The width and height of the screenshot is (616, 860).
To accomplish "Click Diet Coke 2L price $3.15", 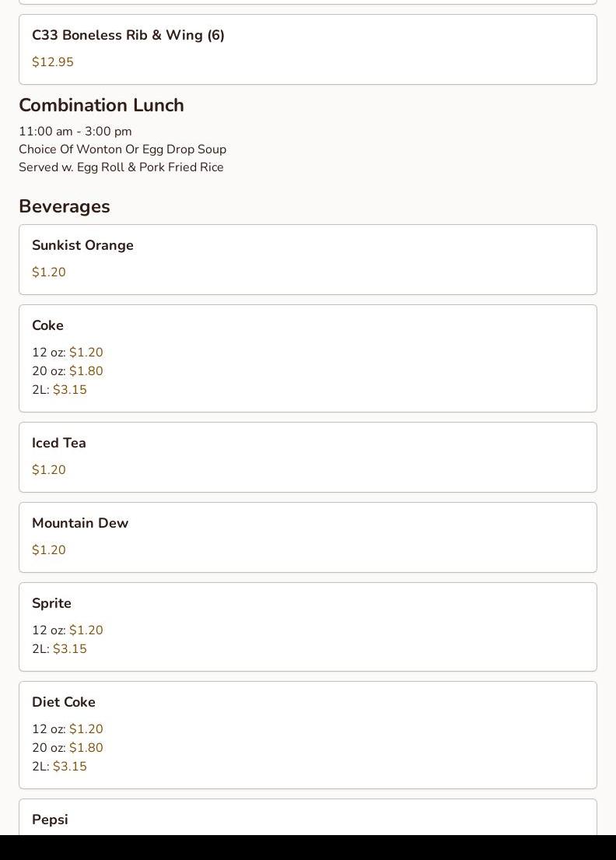I will pos(69,767).
